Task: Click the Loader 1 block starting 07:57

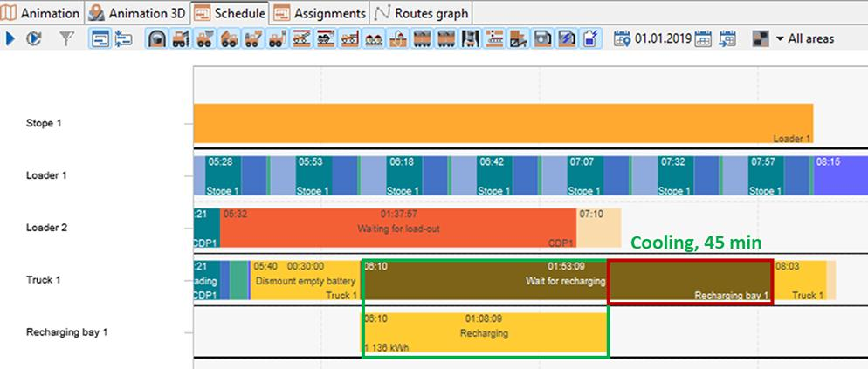Action: tap(766, 175)
